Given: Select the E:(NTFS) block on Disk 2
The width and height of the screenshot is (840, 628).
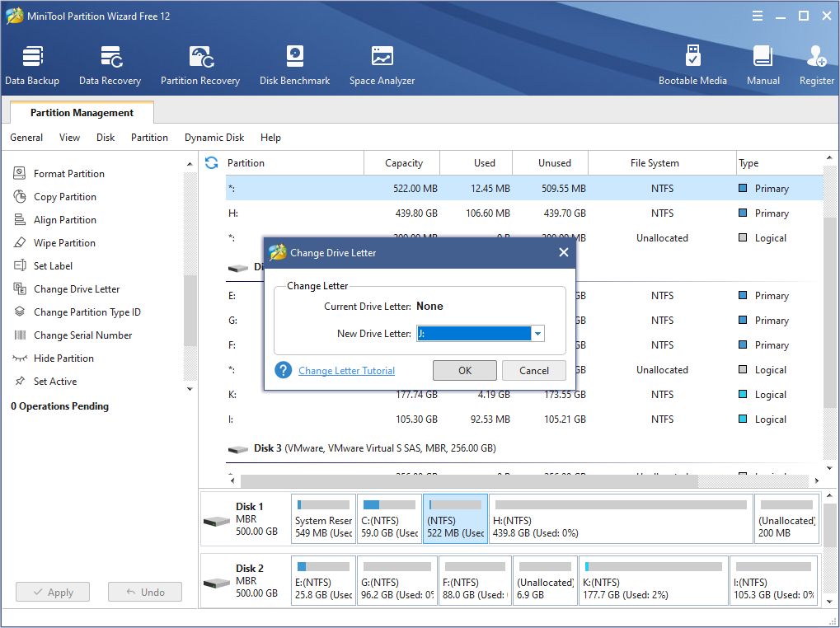Looking at the screenshot, I should [324, 581].
